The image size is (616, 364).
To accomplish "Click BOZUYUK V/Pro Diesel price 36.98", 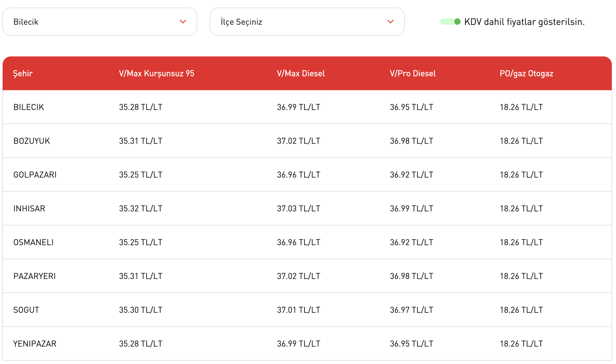I will pos(411,141).
